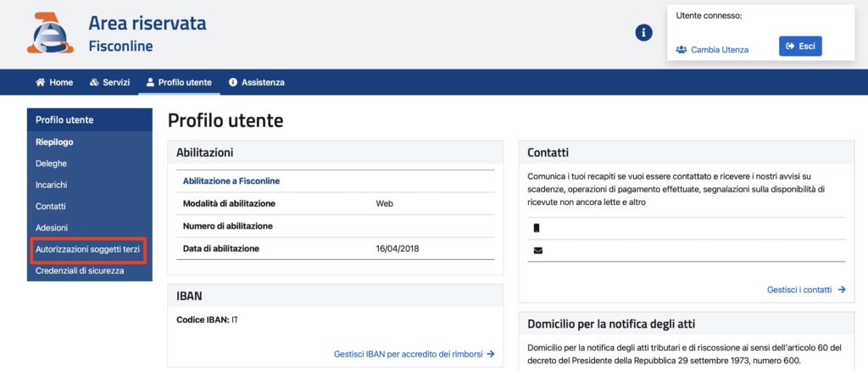Go to the Assistenza menu item
Viewport: 868px width, 371px height.
[x=257, y=82]
